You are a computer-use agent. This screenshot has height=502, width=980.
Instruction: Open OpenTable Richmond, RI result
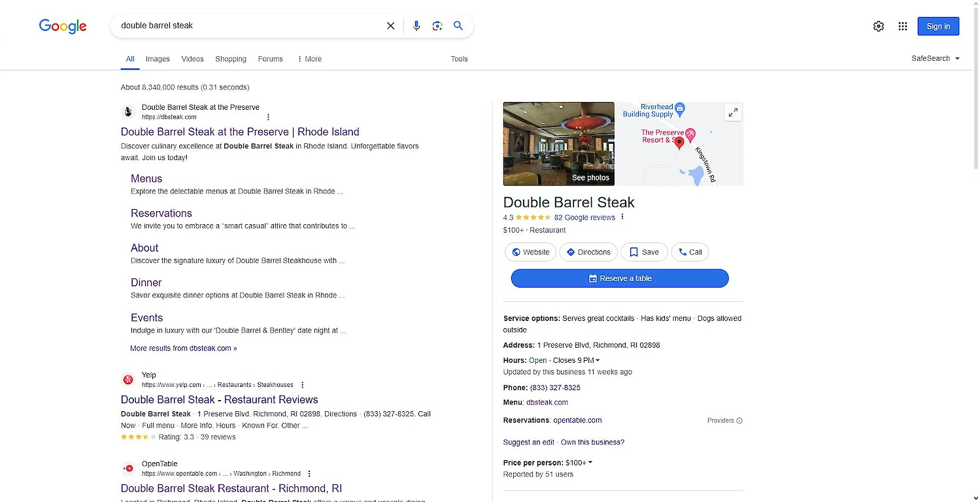pyautogui.click(x=231, y=488)
